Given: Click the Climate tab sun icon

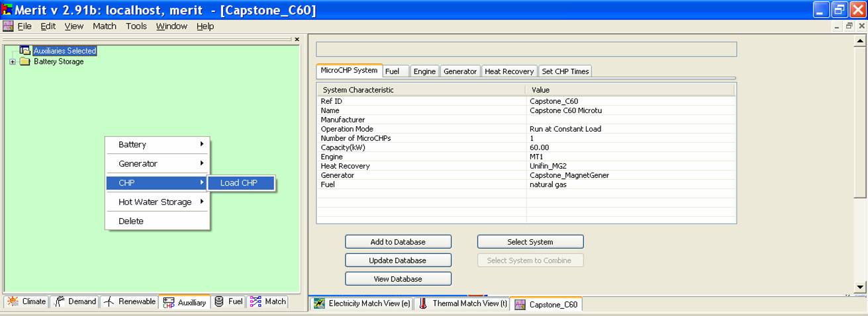Looking at the screenshot, I should click(13, 301).
